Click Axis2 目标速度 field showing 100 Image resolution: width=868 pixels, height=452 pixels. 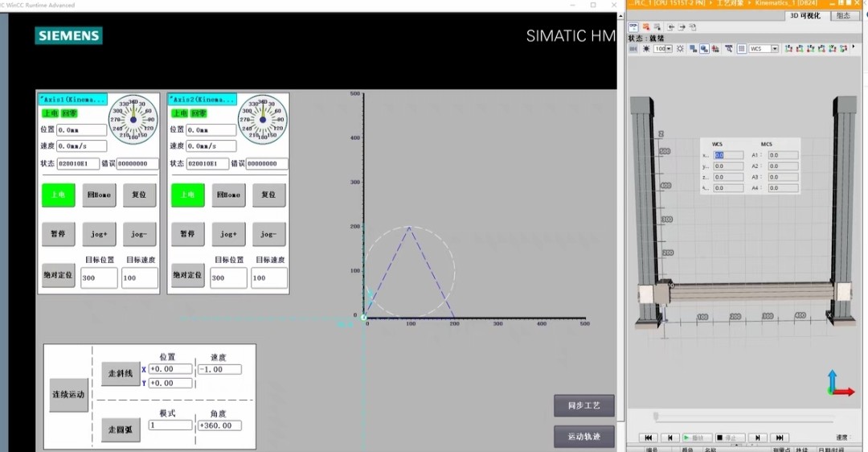(269, 277)
